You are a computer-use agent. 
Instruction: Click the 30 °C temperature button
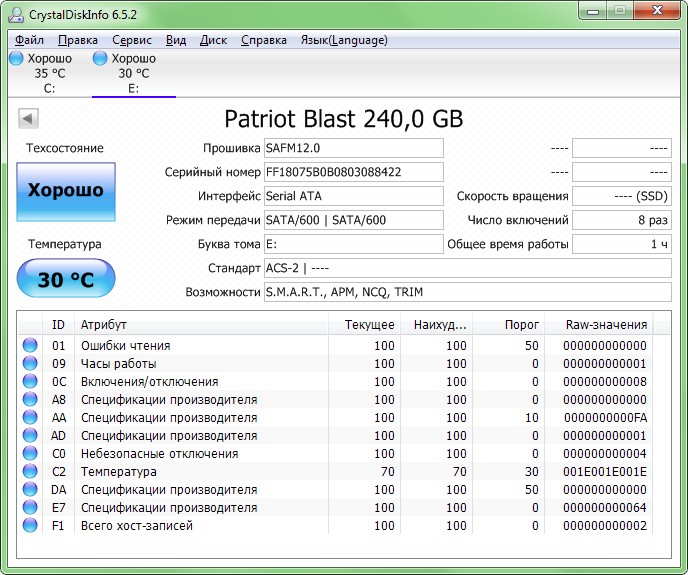pos(66,278)
